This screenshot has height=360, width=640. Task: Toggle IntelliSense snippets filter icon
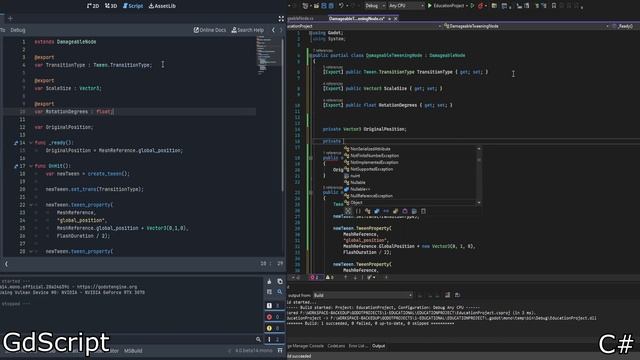(423, 211)
